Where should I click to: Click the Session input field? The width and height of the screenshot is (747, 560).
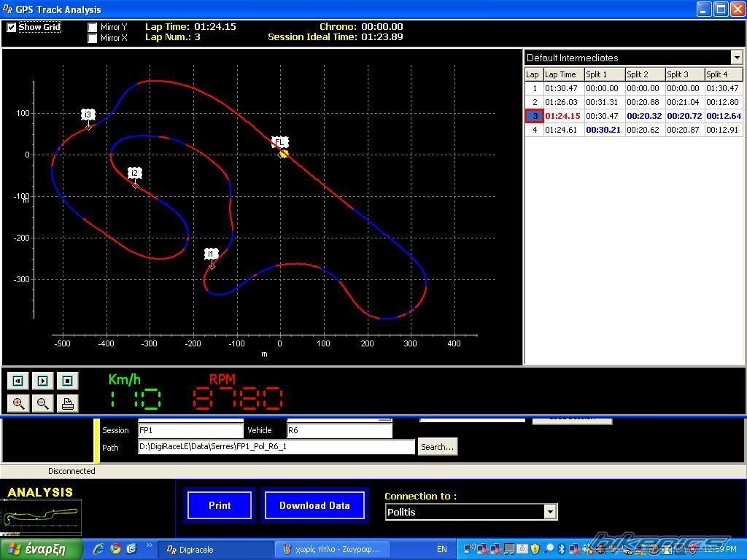[190, 430]
